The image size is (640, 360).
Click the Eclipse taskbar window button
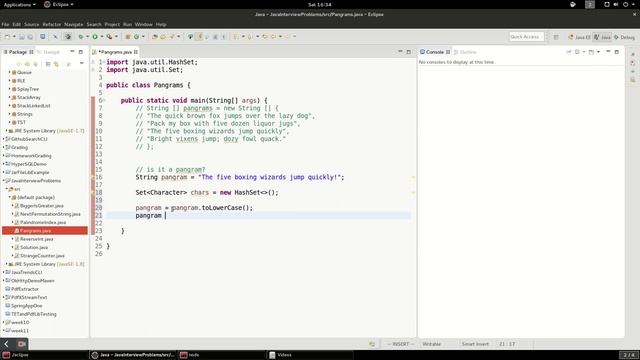tap(133, 355)
